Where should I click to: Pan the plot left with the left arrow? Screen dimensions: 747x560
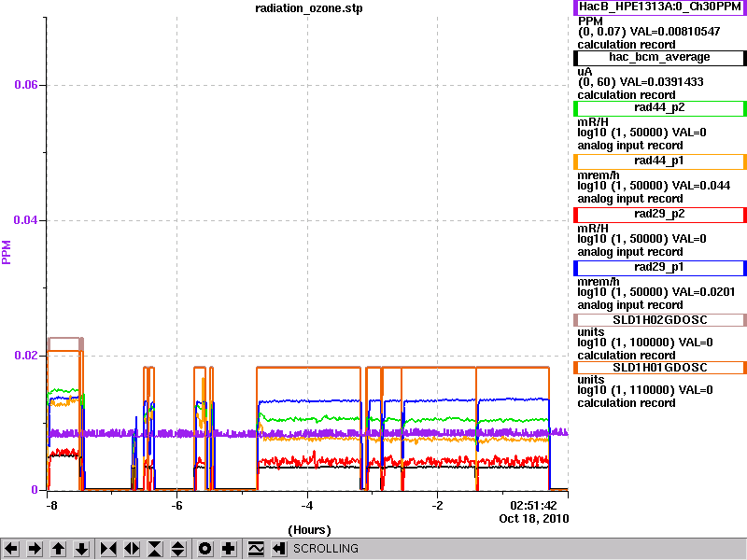coord(11,549)
